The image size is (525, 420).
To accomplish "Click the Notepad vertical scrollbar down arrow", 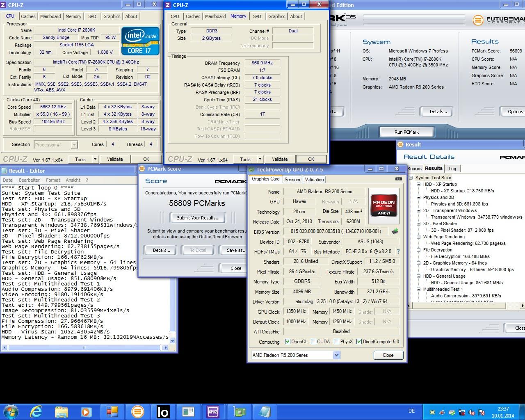I will 172,340.
